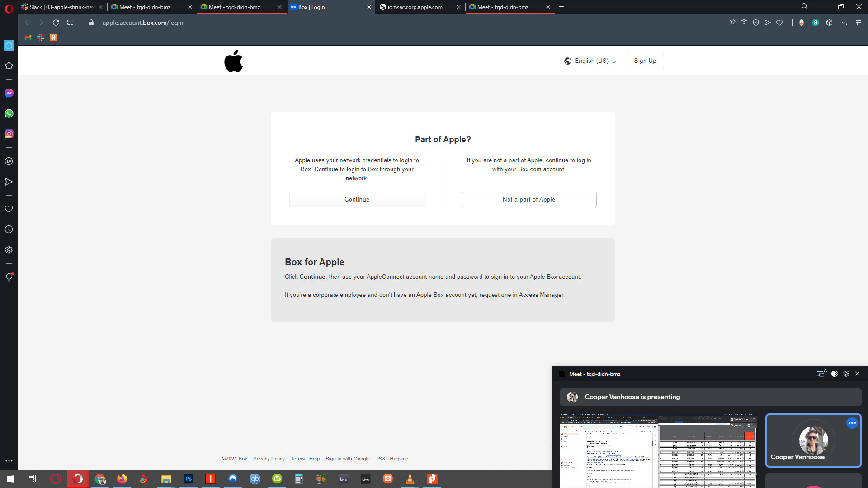Open ad blocker shield icon

tap(756, 23)
